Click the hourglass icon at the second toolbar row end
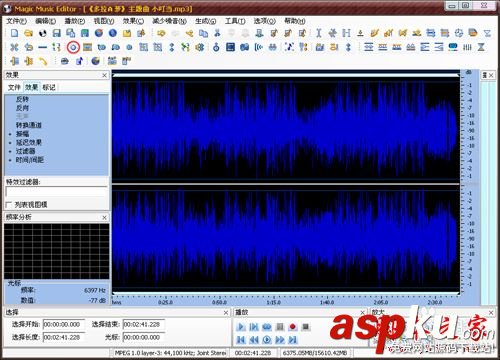Viewport: 500px width, 360px height. point(481,47)
